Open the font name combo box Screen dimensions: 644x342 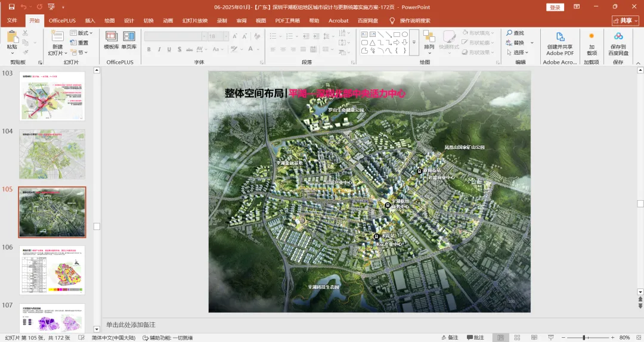pos(175,36)
